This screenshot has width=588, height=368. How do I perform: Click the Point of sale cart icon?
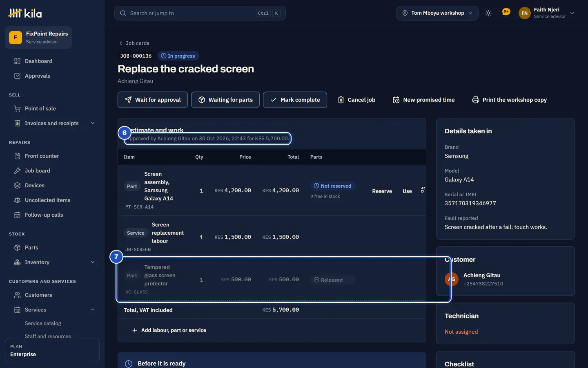17,108
